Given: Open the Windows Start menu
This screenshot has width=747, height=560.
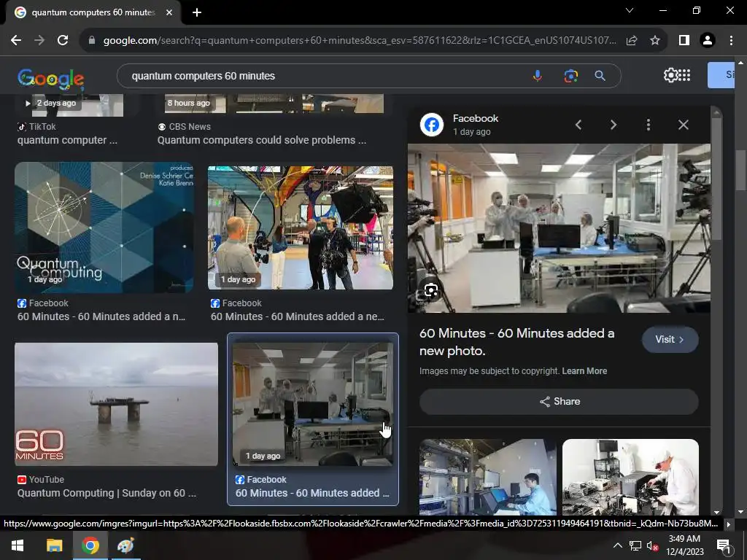Looking at the screenshot, I should (x=18, y=545).
